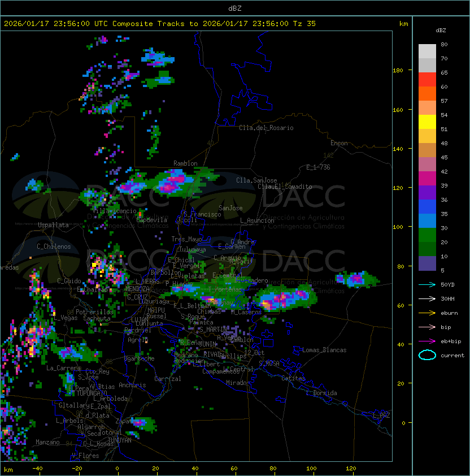The height and width of the screenshot is (476, 470).
Task: Click the -40 km tick on bottom axis
Action: click(x=38, y=469)
